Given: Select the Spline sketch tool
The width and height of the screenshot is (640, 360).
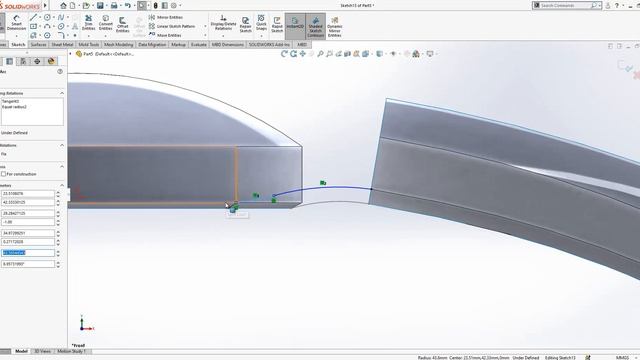Looking at the screenshot, I should pyautogui.click(x=61, y=17).
